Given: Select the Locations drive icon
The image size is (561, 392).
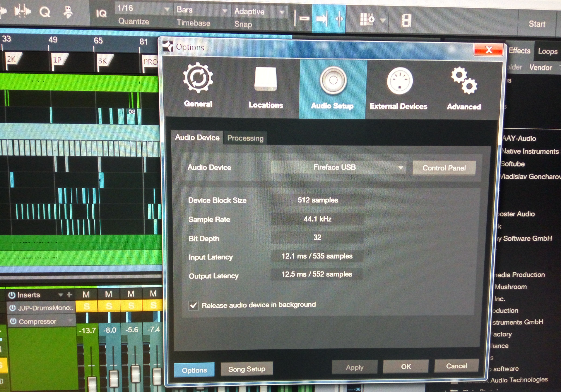Looking at the screenshot, I should 266,79.
